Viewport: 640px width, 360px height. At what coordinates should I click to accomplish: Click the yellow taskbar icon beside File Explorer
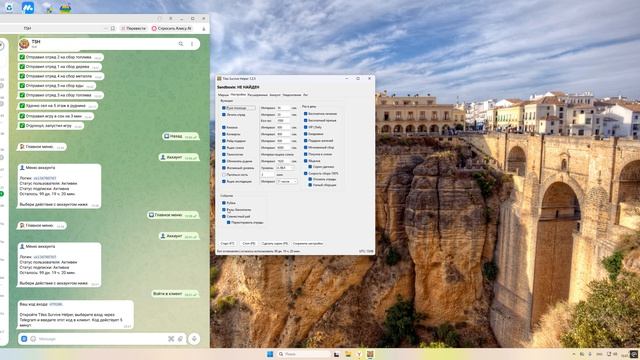point(359,354)
